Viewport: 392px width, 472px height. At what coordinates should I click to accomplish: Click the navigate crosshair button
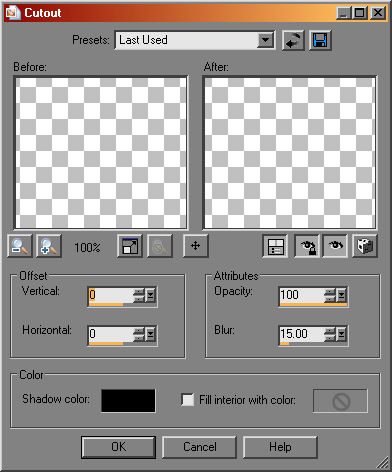(195, 246)
